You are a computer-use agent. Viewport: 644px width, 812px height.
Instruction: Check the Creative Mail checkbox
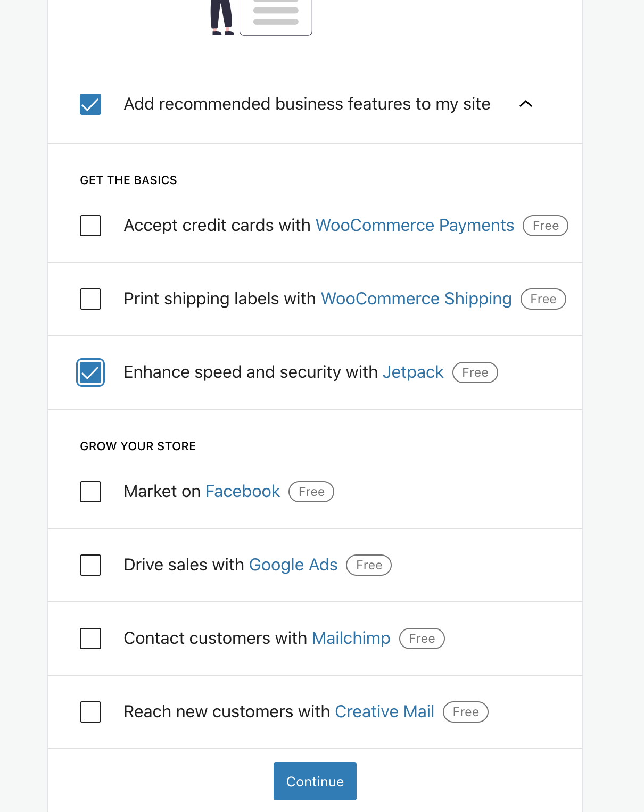tap(90, 712)
